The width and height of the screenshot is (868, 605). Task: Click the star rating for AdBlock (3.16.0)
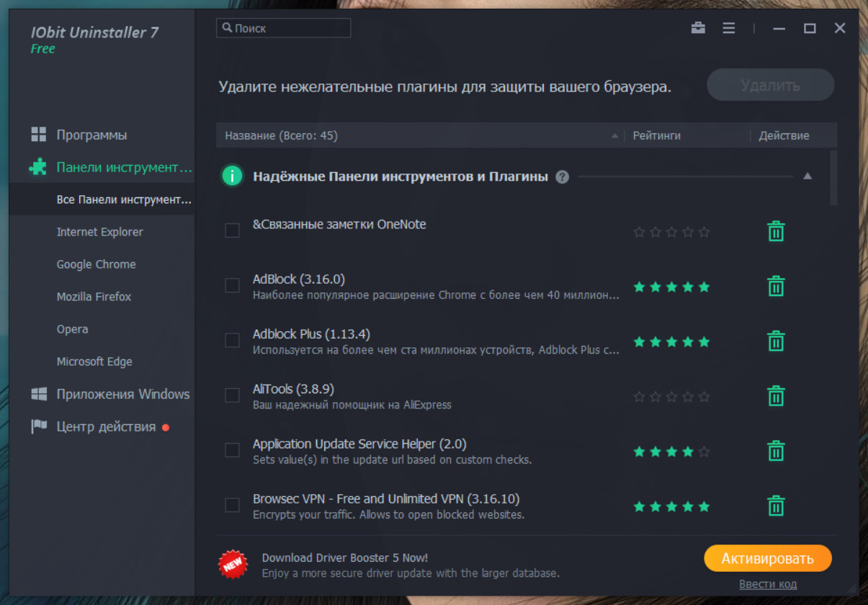point(671,287)
